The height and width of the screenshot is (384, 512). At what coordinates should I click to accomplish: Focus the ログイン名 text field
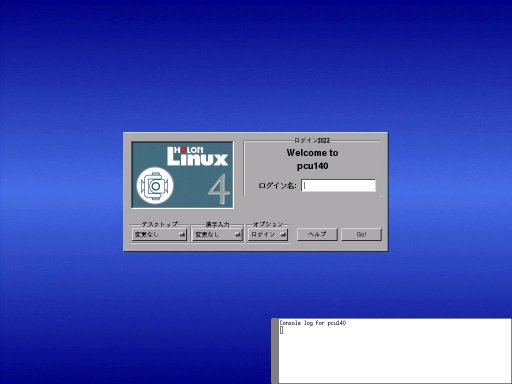click(x=338, y=185)
